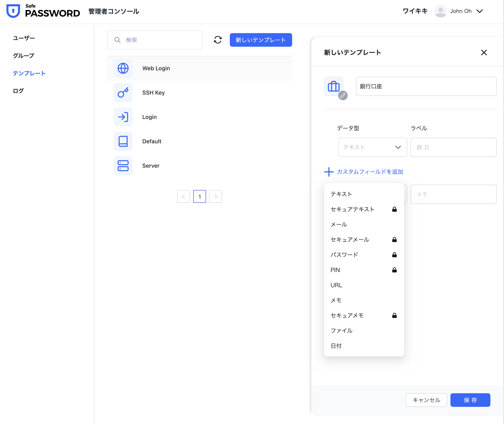
Task: Click the Web Login globe icon
Action: click(123, 68)
